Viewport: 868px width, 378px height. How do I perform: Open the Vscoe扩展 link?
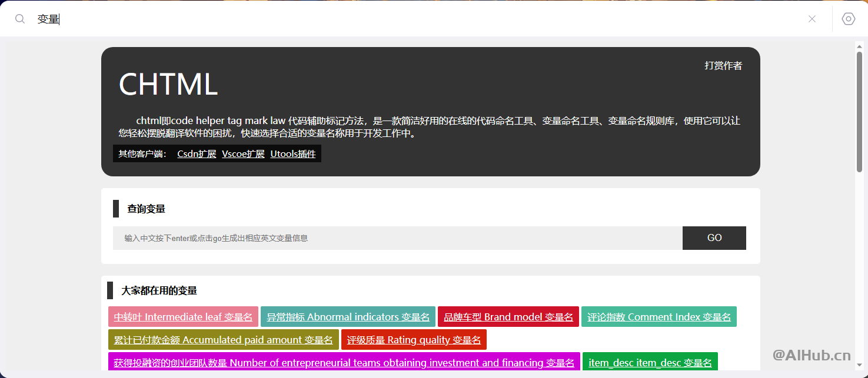[242, 153]
